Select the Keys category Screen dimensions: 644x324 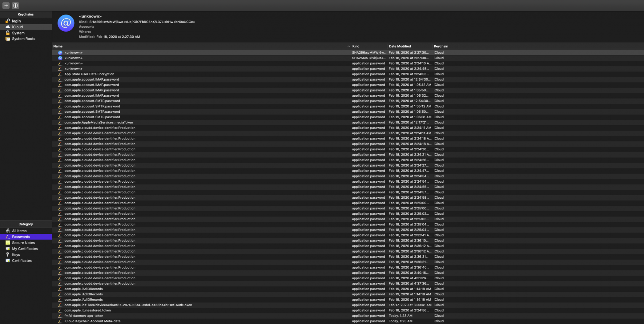[26, 255]
